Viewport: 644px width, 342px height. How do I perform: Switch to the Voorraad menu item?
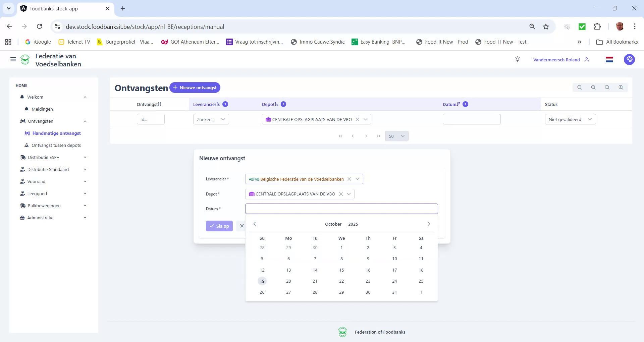pos(36,181)
